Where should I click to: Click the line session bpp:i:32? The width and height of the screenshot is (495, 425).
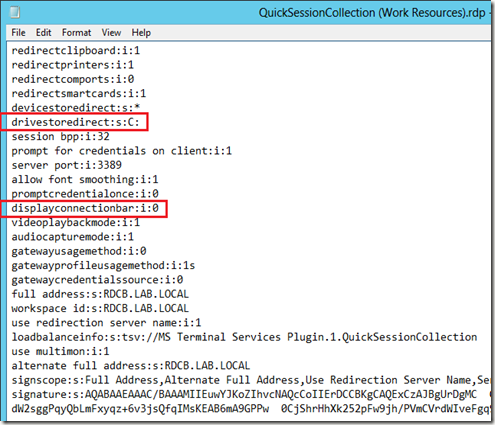60,137
